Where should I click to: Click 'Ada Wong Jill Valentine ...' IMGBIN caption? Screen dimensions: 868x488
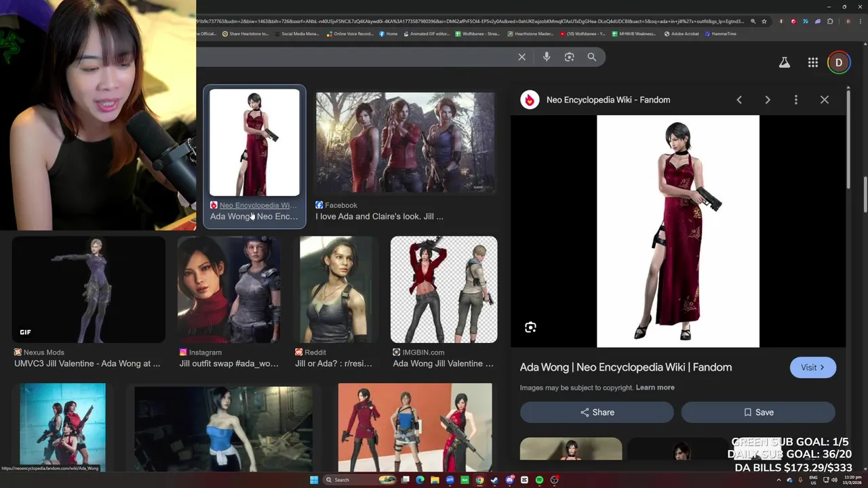[443, 363]
